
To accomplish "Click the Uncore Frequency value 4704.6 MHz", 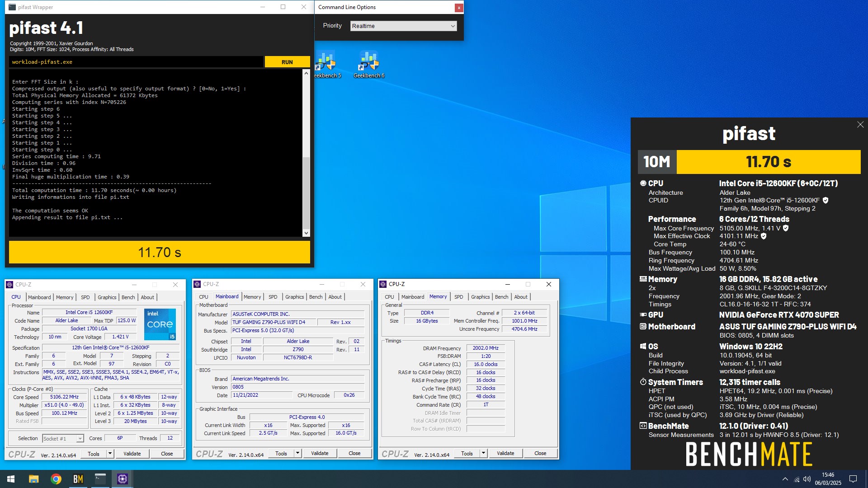I will [x=524, y=329].
